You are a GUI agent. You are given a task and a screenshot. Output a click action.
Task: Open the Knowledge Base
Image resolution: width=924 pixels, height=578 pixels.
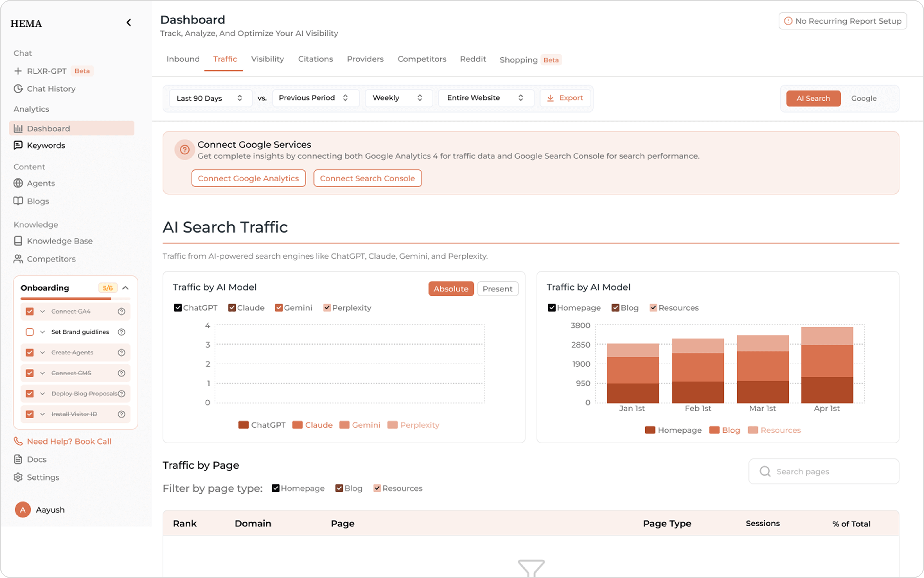(59, 241)
